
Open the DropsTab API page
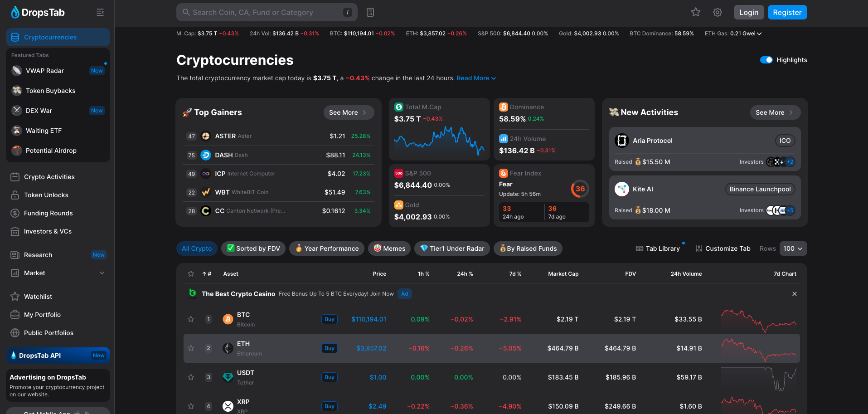pos(58,356)
